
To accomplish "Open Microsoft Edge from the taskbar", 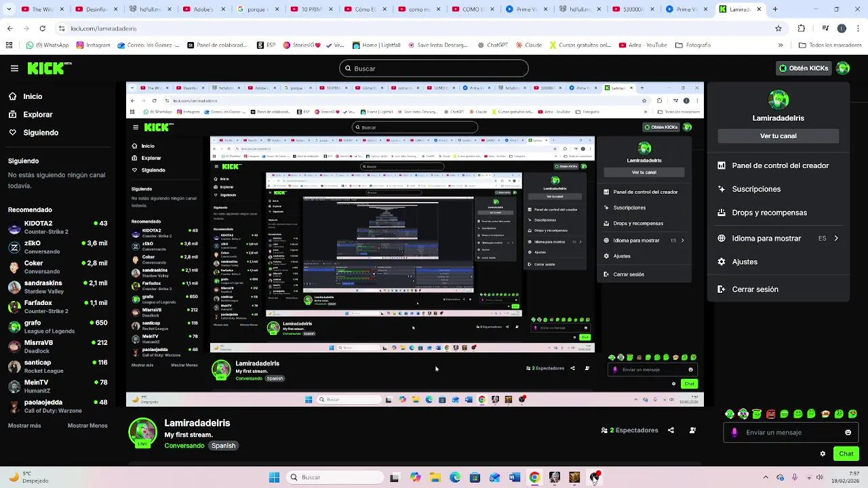I will coord(455,477).
